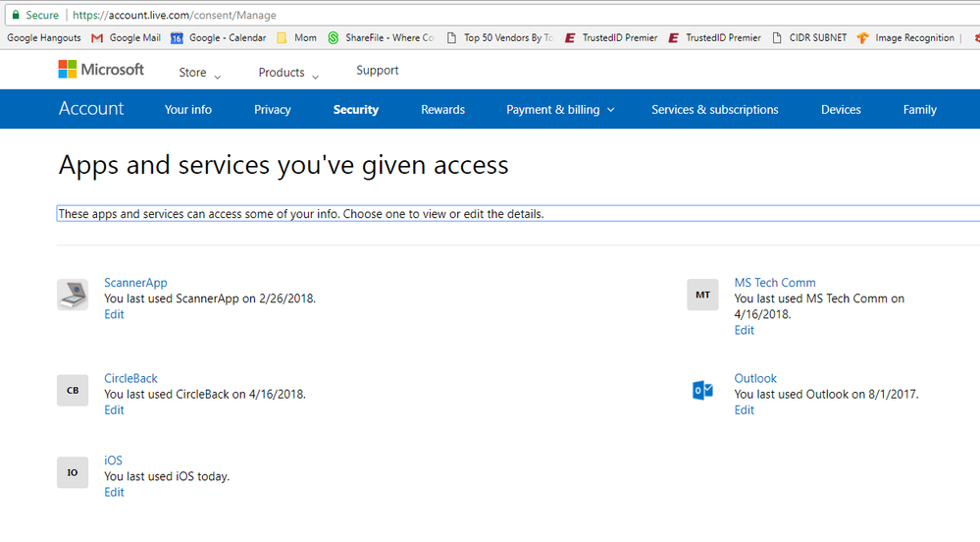Open the Rewards tab
Image resolution: width=980 pixels, height=542 pixels.
point(443,110)
